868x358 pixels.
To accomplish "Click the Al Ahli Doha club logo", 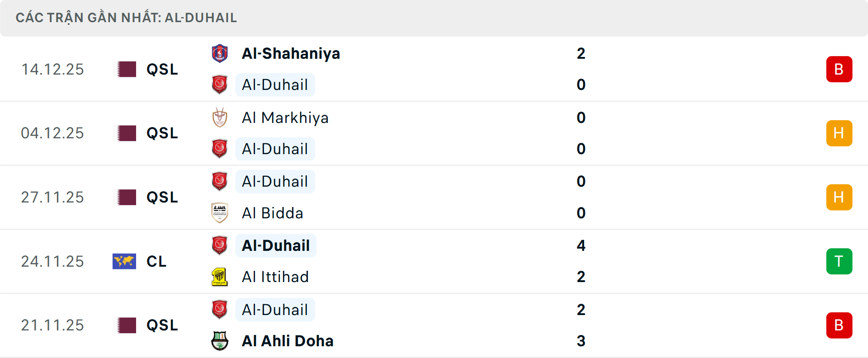I will [220, 341].
